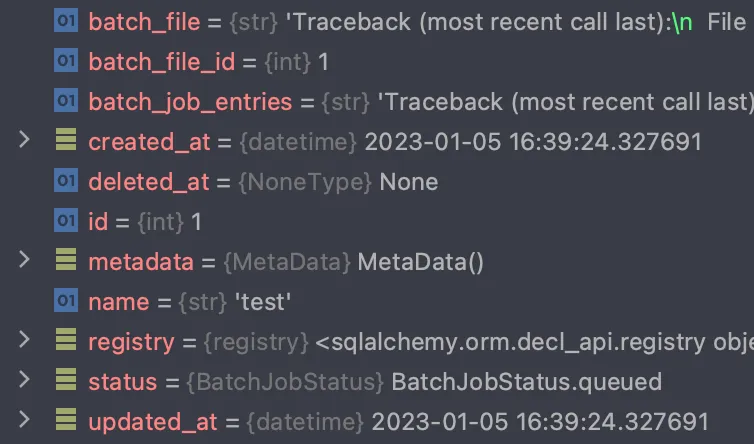This screenshot has width=754, height=444.
Task: Click the batch_job_entries type icon
Action: 66,101
